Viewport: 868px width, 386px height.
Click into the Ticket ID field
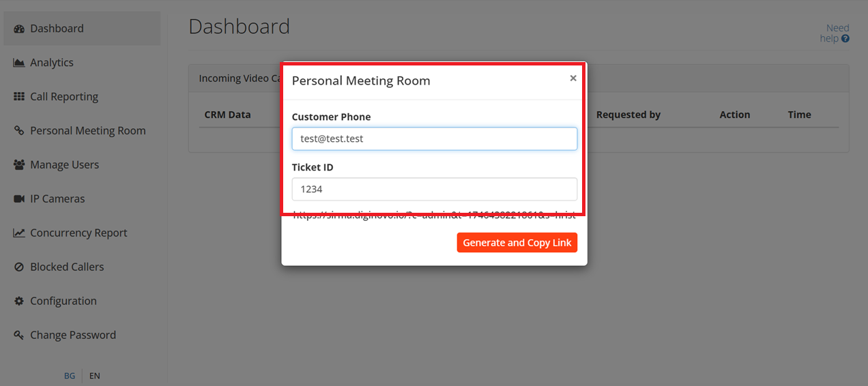point(435,189)
